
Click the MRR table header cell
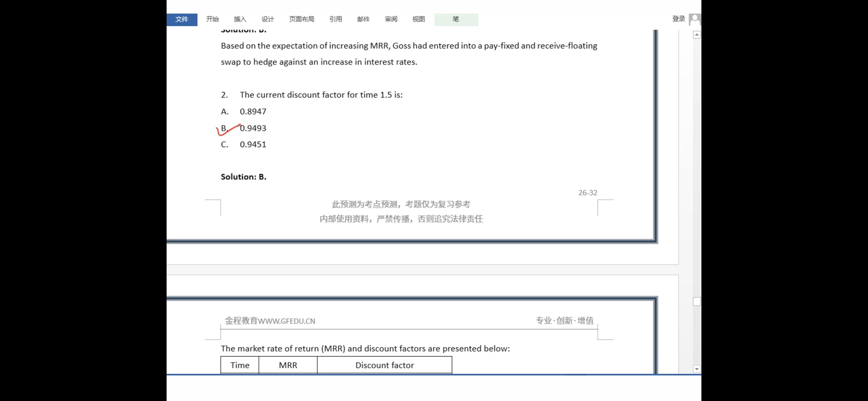click(288, 365)
